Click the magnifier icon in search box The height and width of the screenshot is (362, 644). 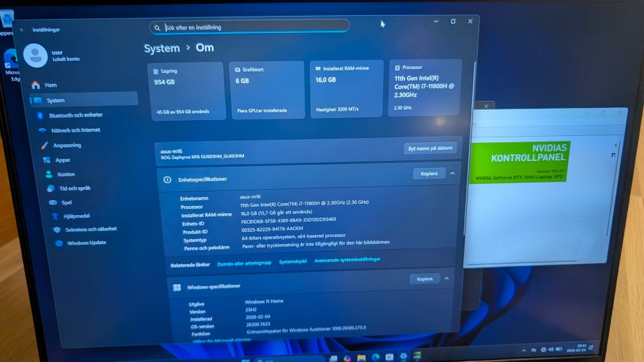coord(157,28)
